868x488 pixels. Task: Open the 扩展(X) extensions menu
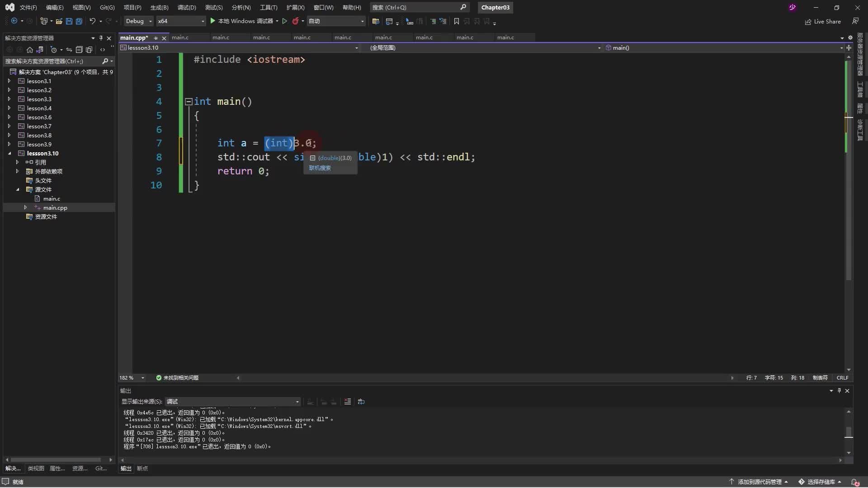pyautogui.click(x=295, y=7)
